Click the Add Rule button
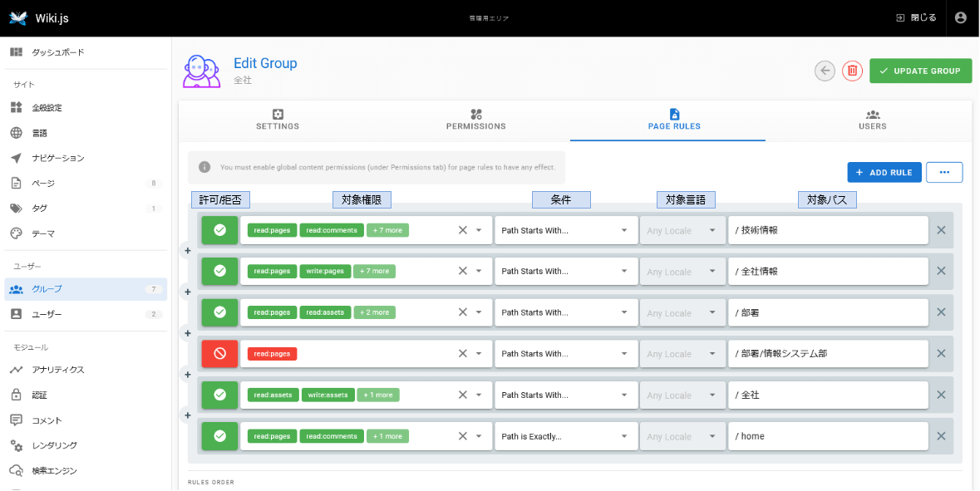Viewport: 980px width, 491px height. (x=884, y=172)
